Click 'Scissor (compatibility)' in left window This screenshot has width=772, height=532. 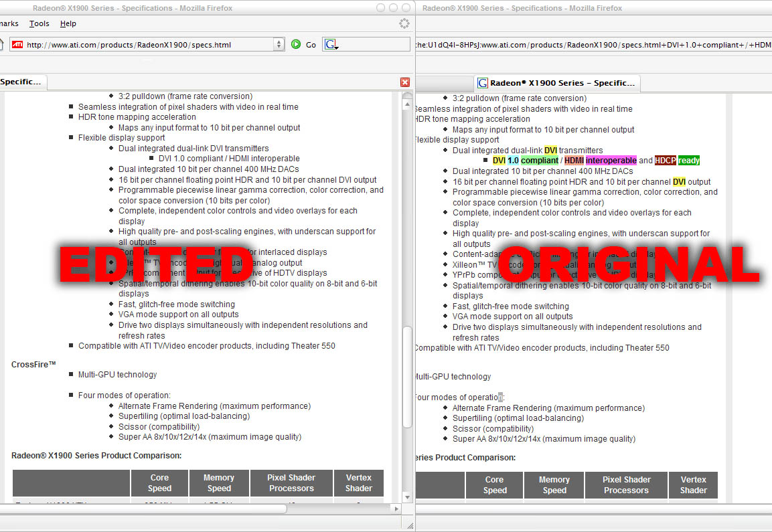(x=159, y=427)
